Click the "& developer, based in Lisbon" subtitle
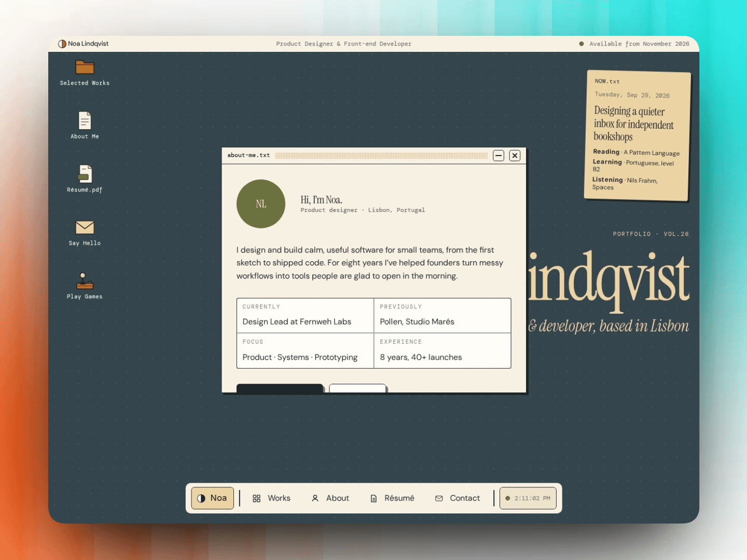 tap(609, 326)
